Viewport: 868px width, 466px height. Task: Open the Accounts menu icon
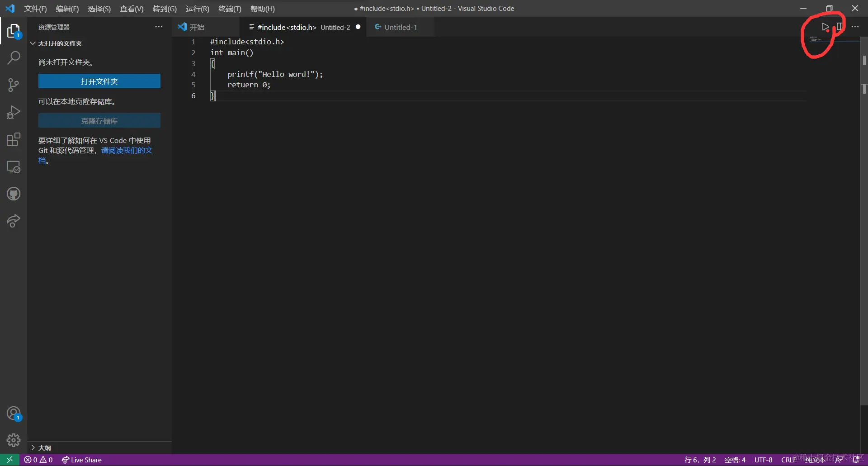point(14,414)
